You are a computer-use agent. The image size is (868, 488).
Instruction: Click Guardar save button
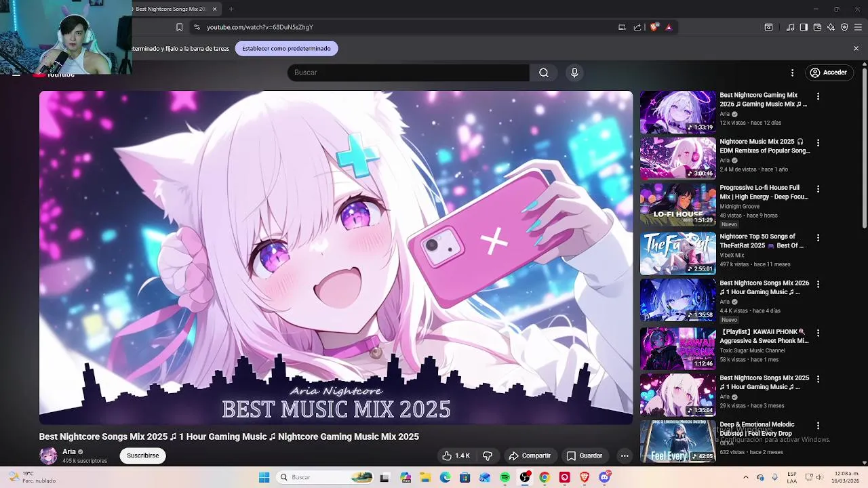pos(584,455)
